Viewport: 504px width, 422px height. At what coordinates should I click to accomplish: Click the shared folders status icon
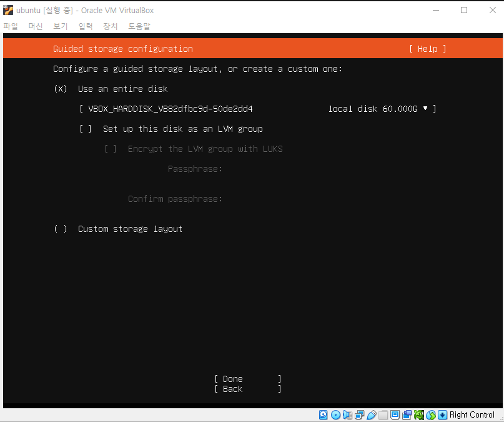point(383,415)
